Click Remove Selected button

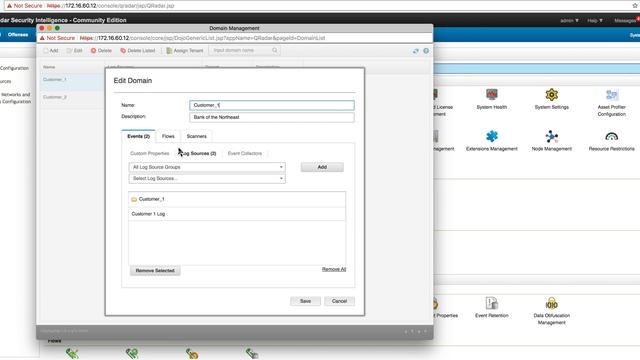[x=155, y=271]
